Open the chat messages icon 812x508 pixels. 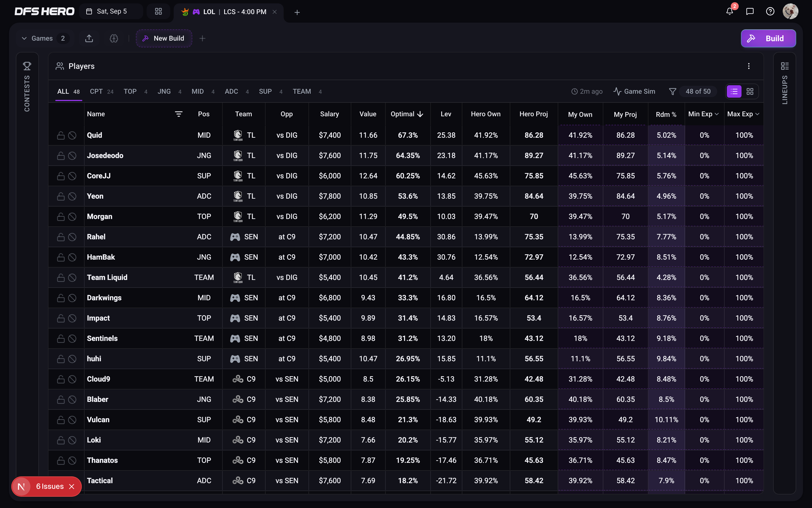(750, 11)
